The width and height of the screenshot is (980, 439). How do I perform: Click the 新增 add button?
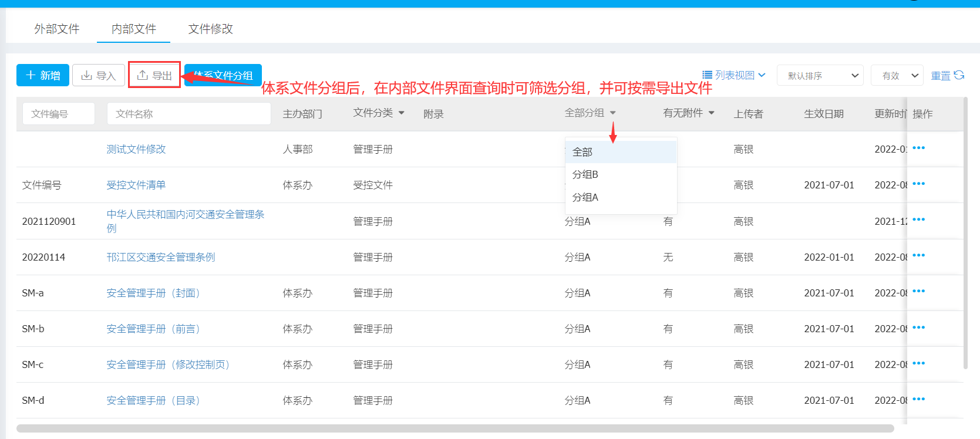tap(43, 75)
